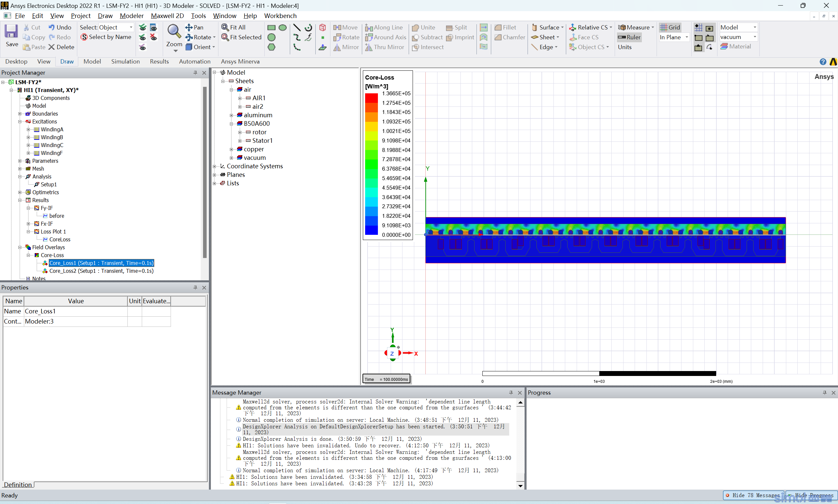
Task: Click the Time 100.00000ms indicator box
Action: 386,379
